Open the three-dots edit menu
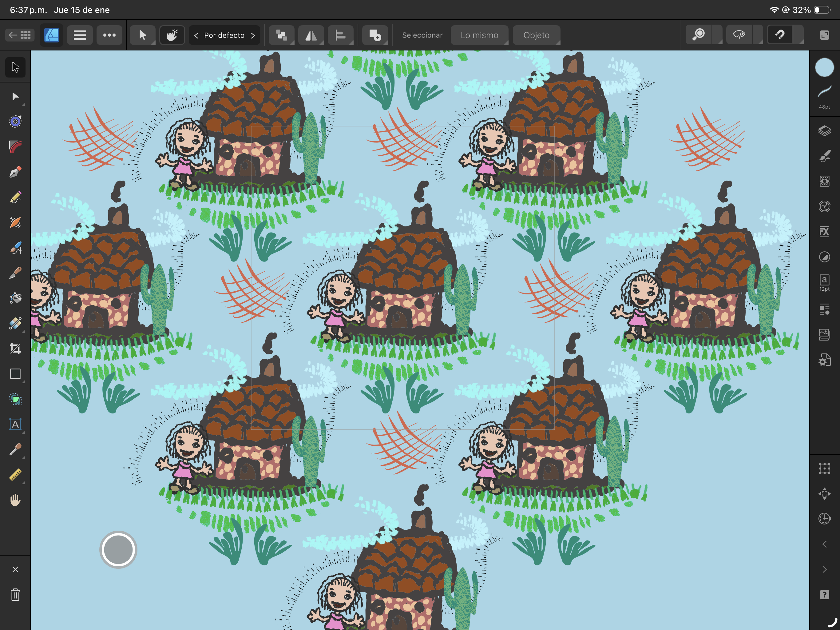The image size is (840, 630). pos(109,35)
